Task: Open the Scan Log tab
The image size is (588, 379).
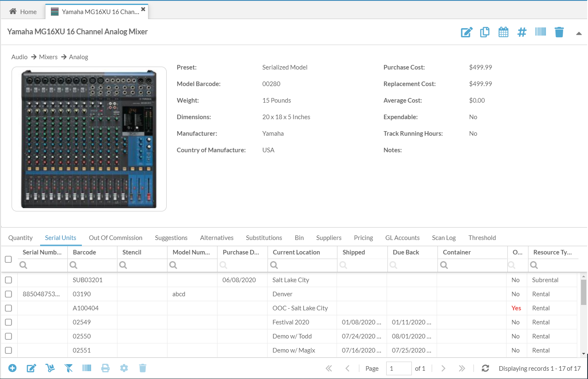Action: 444,238
